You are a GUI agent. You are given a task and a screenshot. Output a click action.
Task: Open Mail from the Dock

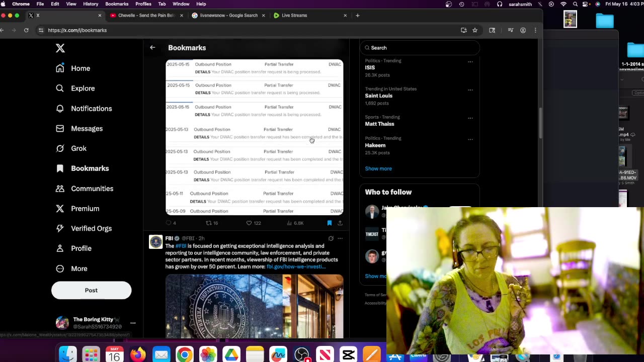click(162, 354)
